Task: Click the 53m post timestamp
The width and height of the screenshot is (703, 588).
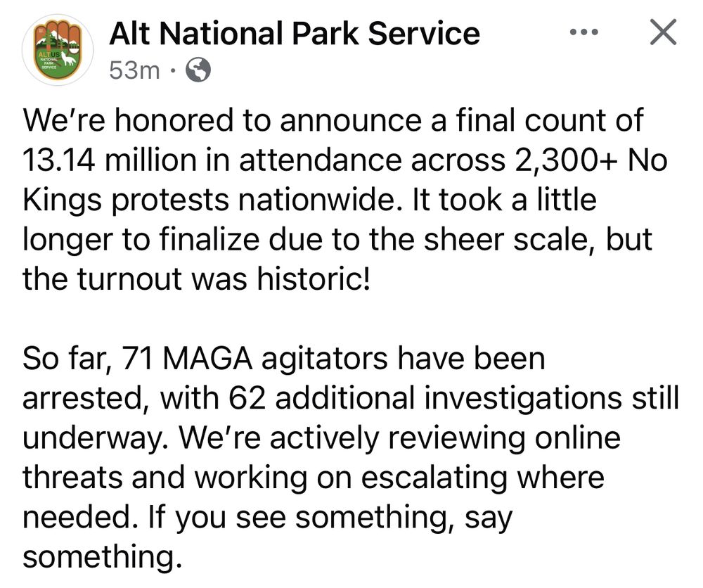Action: [x=134, y=70]
